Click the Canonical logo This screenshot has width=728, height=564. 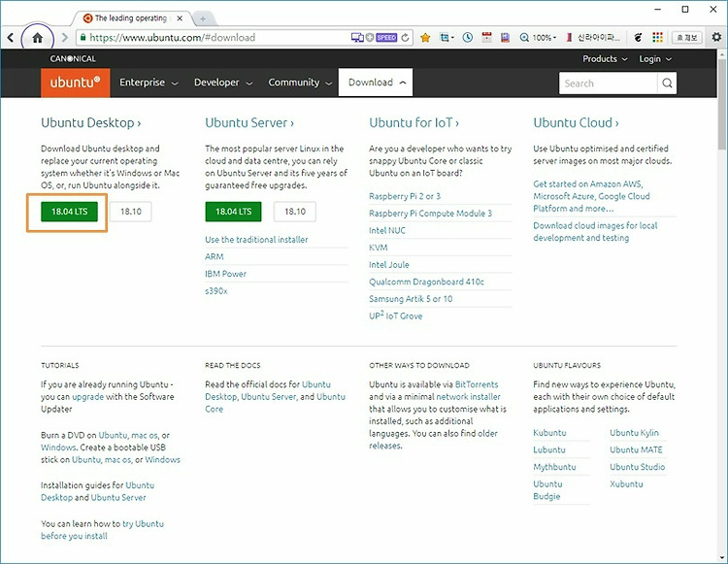(73, 58)
